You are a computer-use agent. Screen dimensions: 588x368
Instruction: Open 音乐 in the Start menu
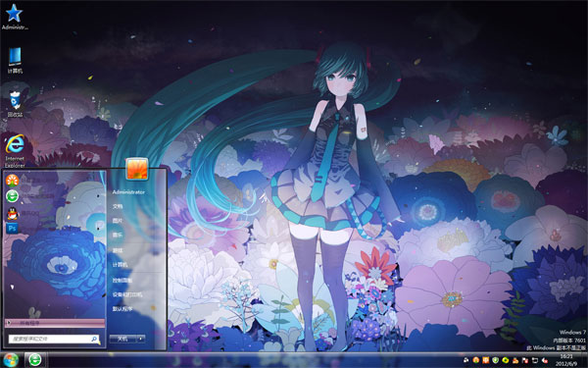pos(118,236)
